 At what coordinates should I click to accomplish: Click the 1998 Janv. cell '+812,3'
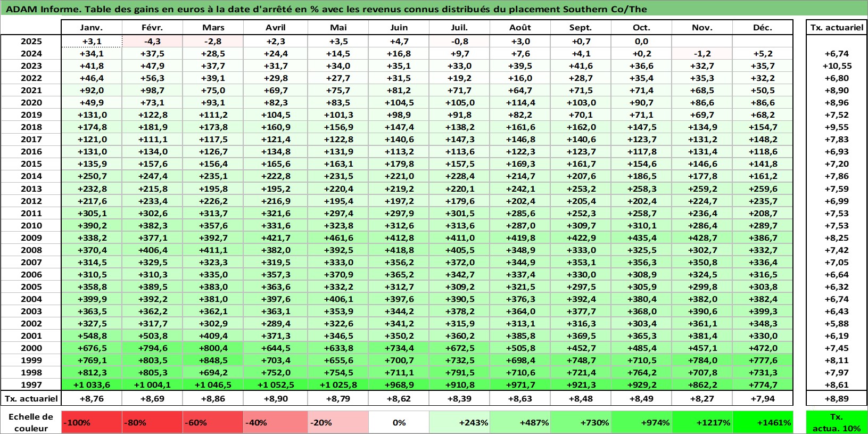point(92,372)
